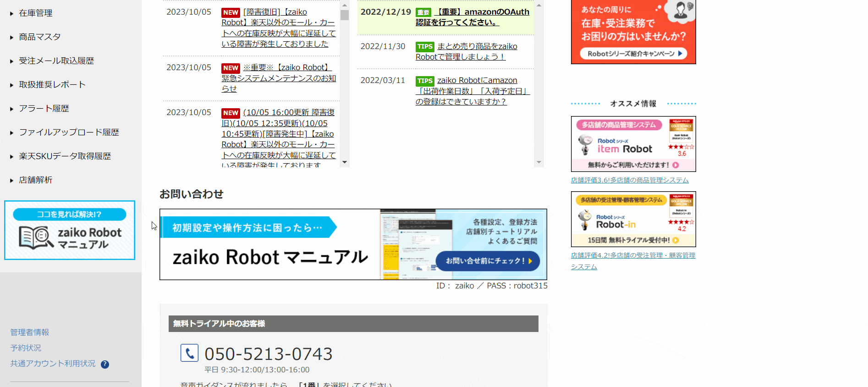Click the NEW badge on the 障害復旧 news item
The height and width of the screenshot is (387, 868).
231,12
